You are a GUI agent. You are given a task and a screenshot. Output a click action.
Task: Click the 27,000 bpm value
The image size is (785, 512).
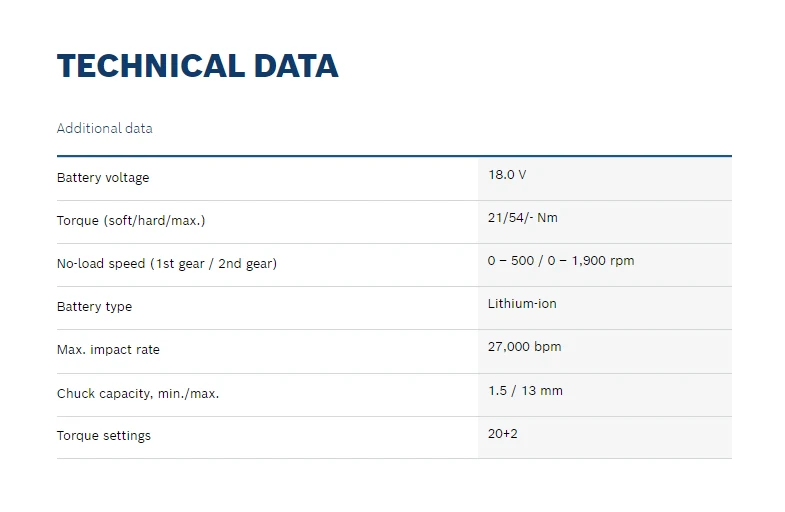(x=524, y=347)
